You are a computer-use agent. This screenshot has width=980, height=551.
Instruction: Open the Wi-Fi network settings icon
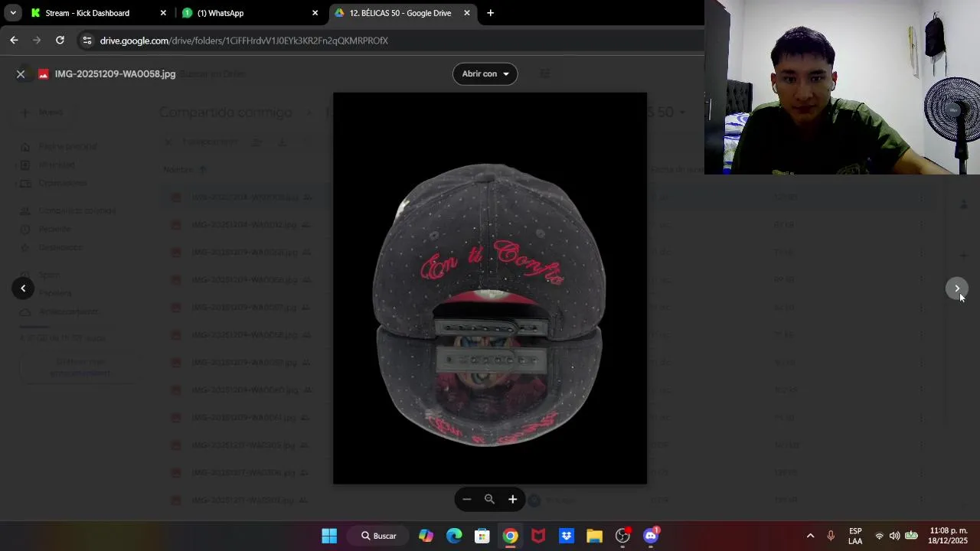tap(879, 536)
